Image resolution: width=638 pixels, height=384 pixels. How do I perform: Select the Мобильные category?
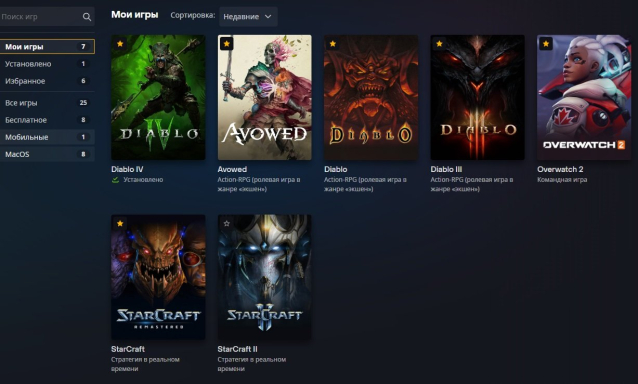[47, 137]
